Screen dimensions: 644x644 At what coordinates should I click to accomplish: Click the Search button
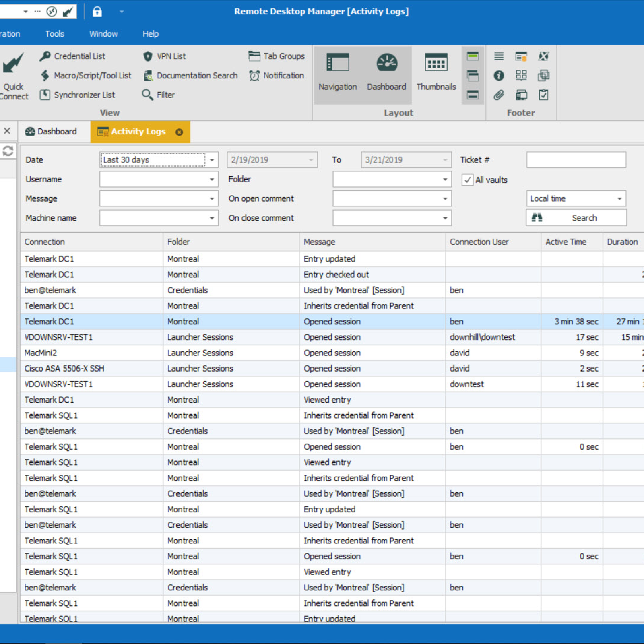(584, 217)
